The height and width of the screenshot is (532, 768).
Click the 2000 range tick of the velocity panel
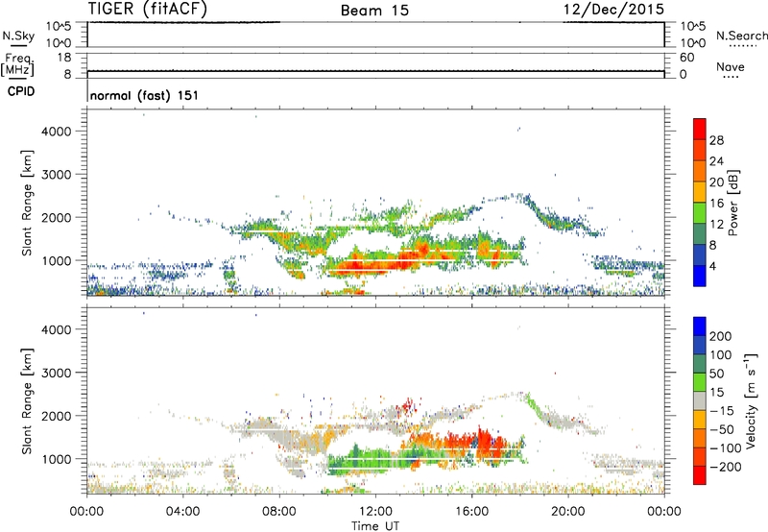pos(56,416)
